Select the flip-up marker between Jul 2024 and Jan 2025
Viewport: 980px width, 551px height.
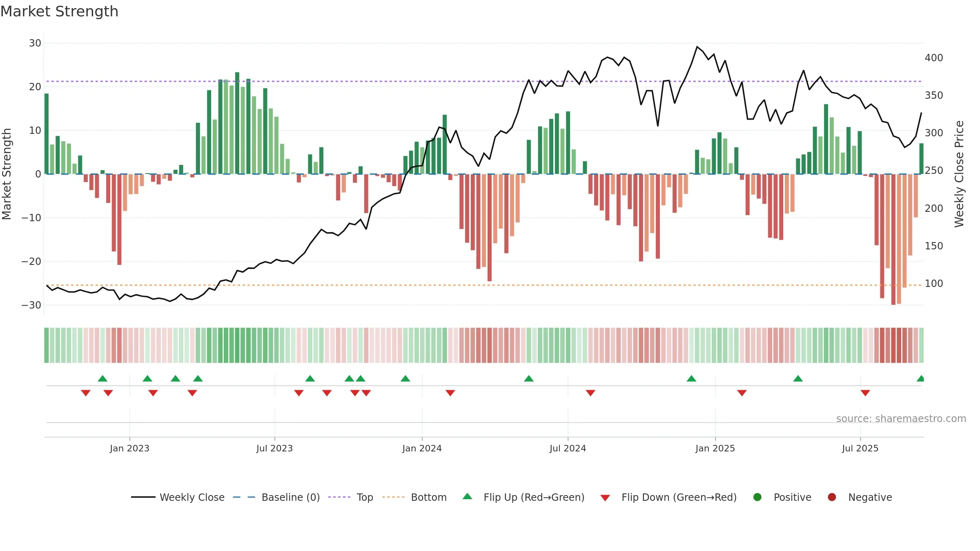tap(691, 378)
